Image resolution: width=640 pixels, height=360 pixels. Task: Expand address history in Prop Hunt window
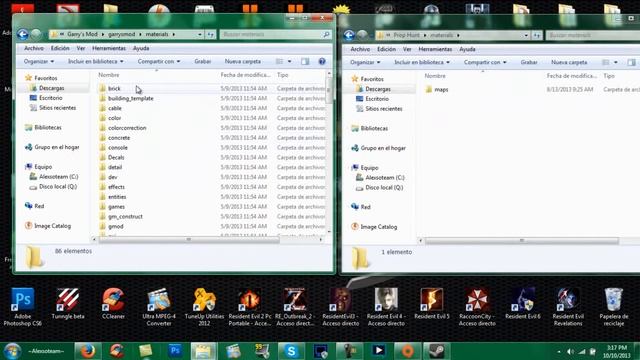526,36
